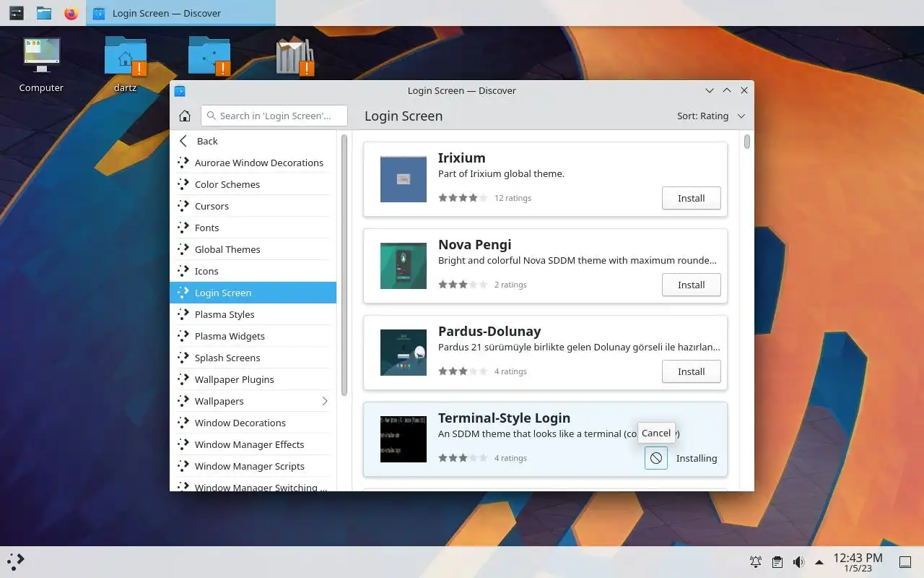Launch Firefox from the top panel
Viewport: 924px width, 578px height.
(x=71, y=13)
